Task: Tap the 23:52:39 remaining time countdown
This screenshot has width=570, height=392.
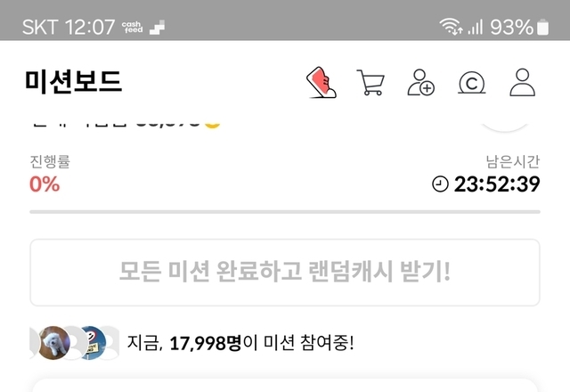Action: click(497, 184)
